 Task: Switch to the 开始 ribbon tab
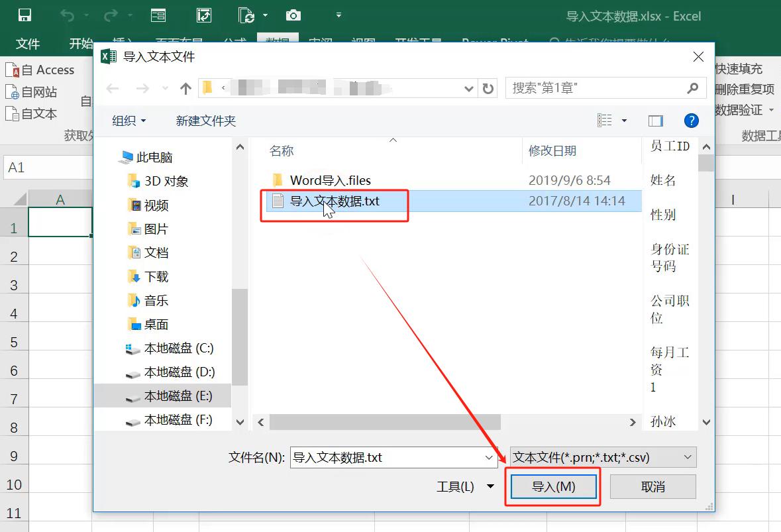[81, 44]
